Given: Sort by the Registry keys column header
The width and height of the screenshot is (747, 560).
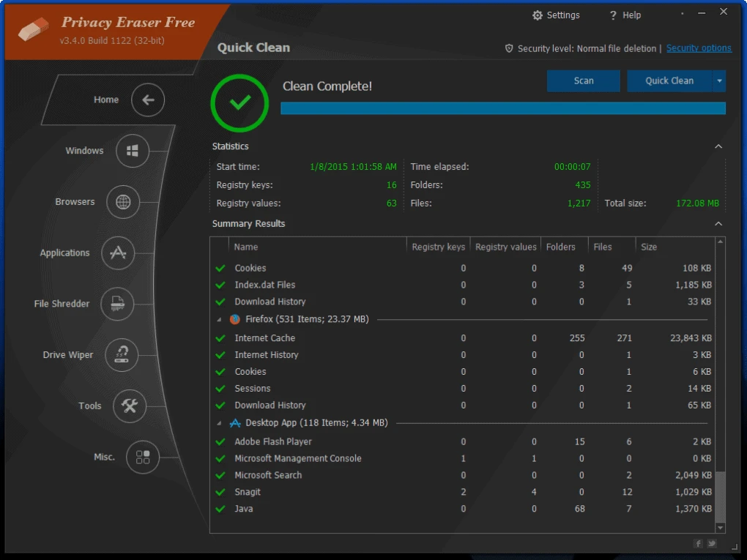Looking at the screenshot, I should [438, 247].
